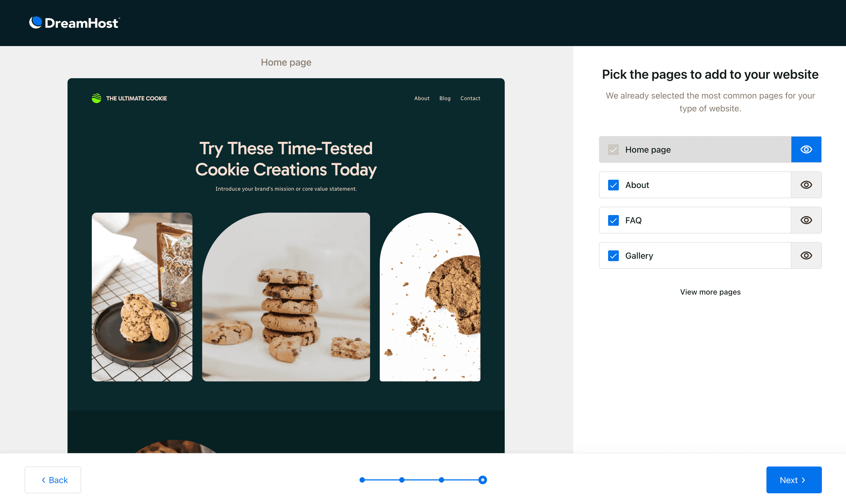Click the back chevron icon in the Back button
The height and width of the screenshot is (504, 846).
pos(43,480)
